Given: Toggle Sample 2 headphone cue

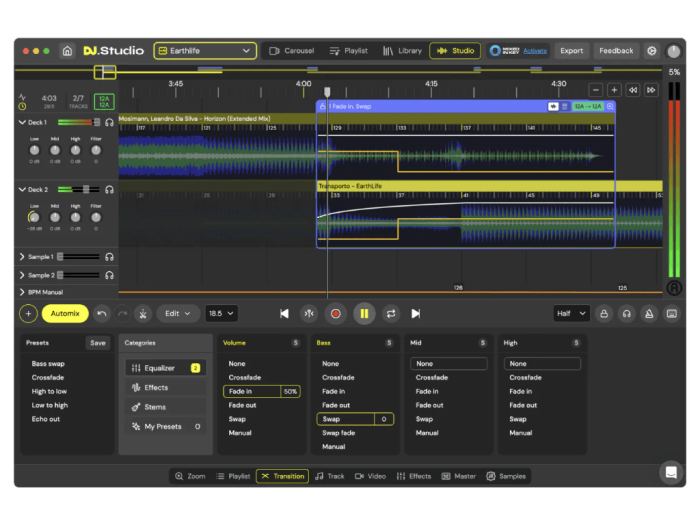Looking at the screenshot, I should coord(109,275).
